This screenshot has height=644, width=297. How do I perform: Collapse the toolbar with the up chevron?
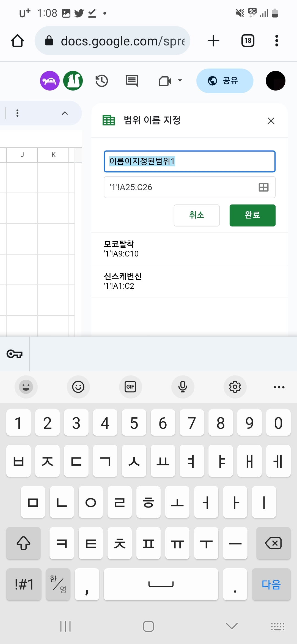(x=65, y=113)
